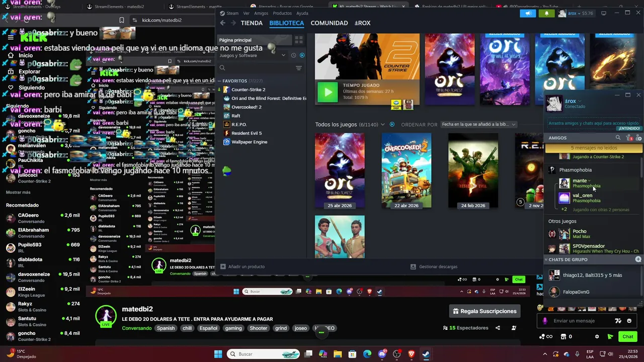Open COMUNIDAD tab in Steam
Viewport: 644px width, 362px height.
[329, 23]
